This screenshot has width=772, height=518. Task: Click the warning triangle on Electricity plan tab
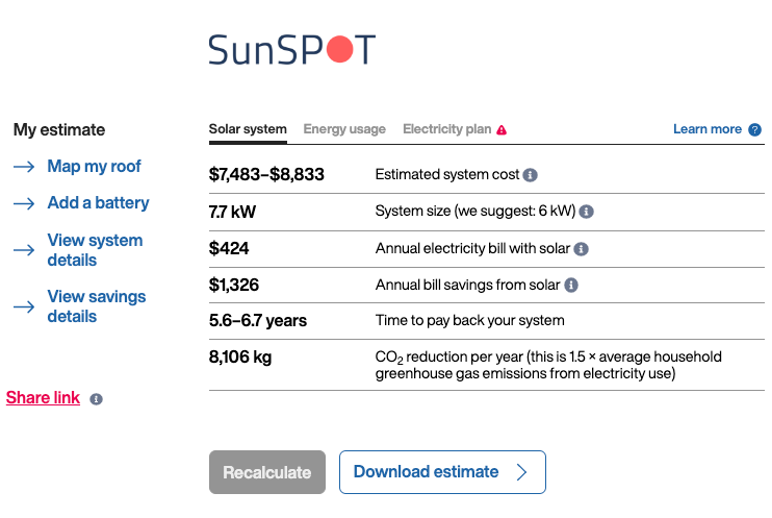(x=501, y=130)
